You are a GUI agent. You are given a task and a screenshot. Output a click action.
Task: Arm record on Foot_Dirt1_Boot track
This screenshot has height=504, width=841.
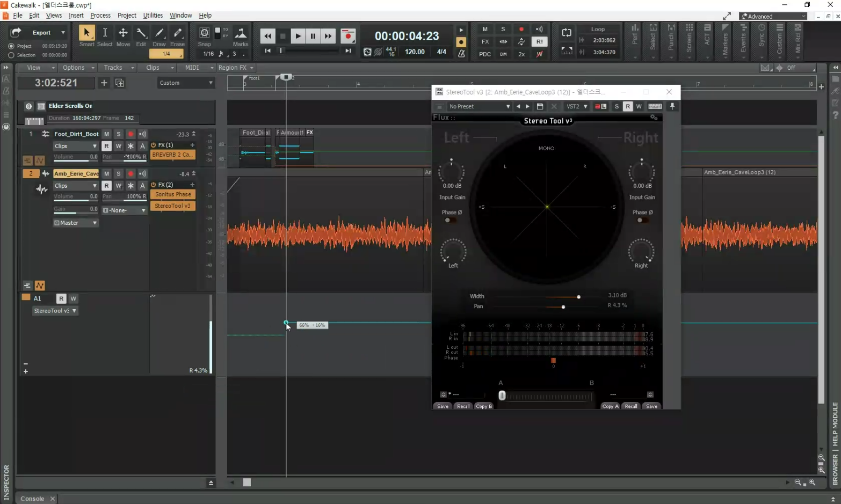click(x=130, y=134)
